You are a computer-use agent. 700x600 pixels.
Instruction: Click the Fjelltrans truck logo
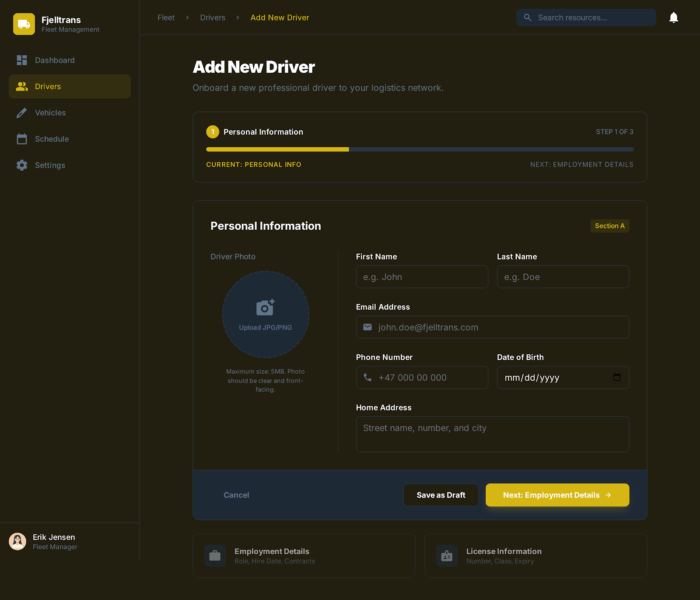pyautogui.click(x=24, y=24)
